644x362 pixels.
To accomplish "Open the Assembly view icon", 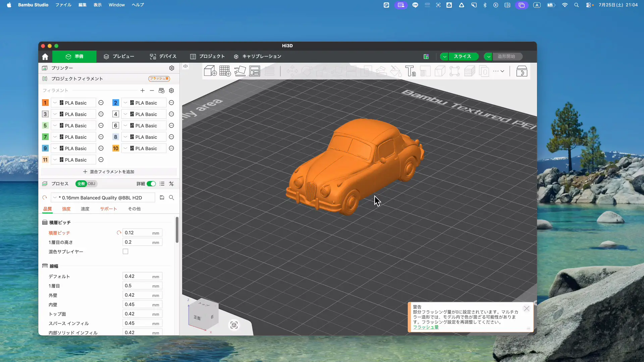I will coord(522,71).
